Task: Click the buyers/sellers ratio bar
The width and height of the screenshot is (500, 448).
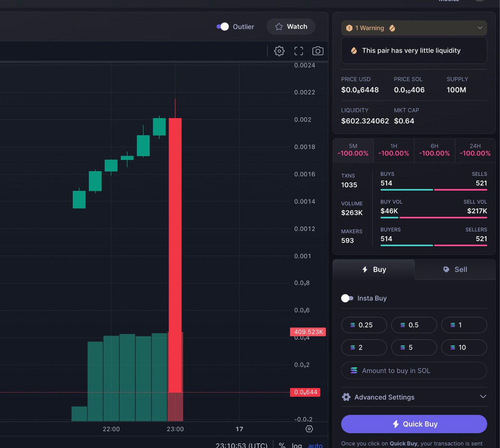Action: click(x=434, y=245)
